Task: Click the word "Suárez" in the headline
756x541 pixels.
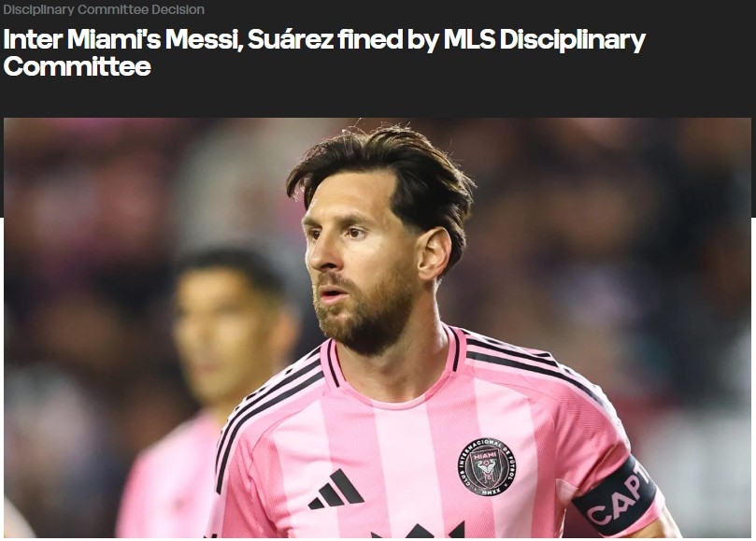Action: [290, 39]
